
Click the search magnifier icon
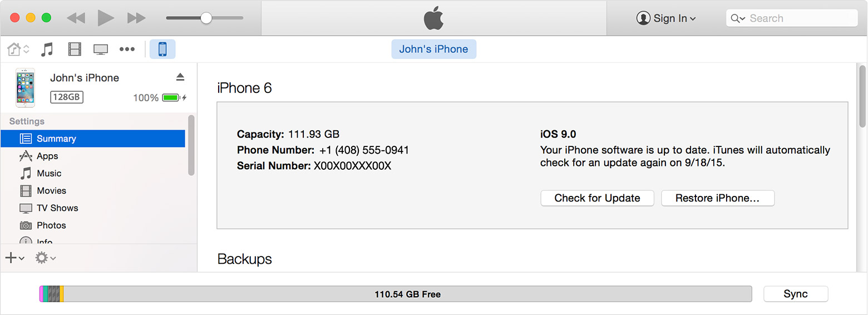tap(738, 18)
